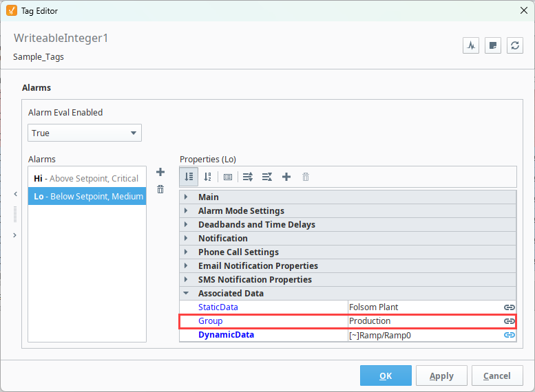This screenshot has height=392, width=535.
Task: Toggle property description panel
Action: [228, 177]
